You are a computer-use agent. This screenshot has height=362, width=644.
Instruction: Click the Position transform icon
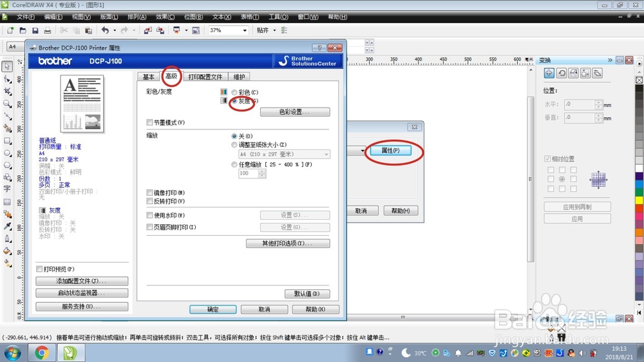tap(549, 73)
